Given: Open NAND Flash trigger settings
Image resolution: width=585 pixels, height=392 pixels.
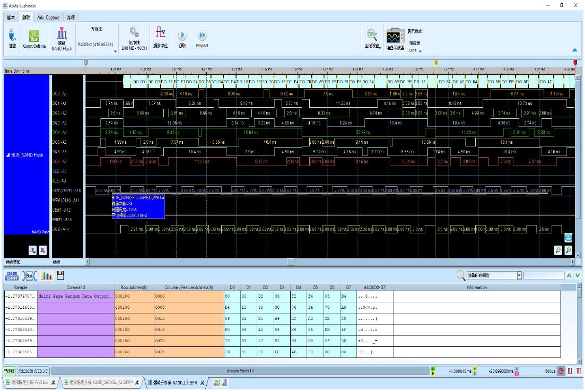Looking at the screenshot, I should click(x=61, y=35).
